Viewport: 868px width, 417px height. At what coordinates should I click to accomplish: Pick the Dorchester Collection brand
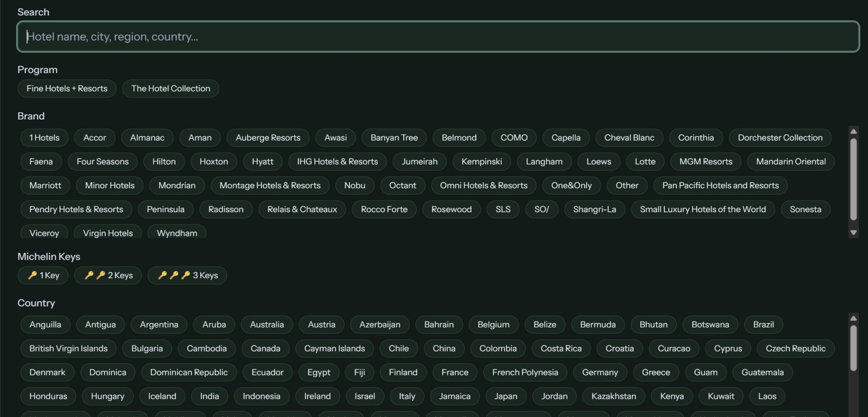[x=780, y=138]
